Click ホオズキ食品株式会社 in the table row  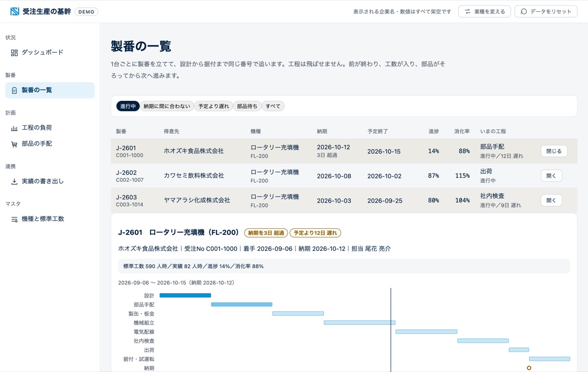point(194,151)
